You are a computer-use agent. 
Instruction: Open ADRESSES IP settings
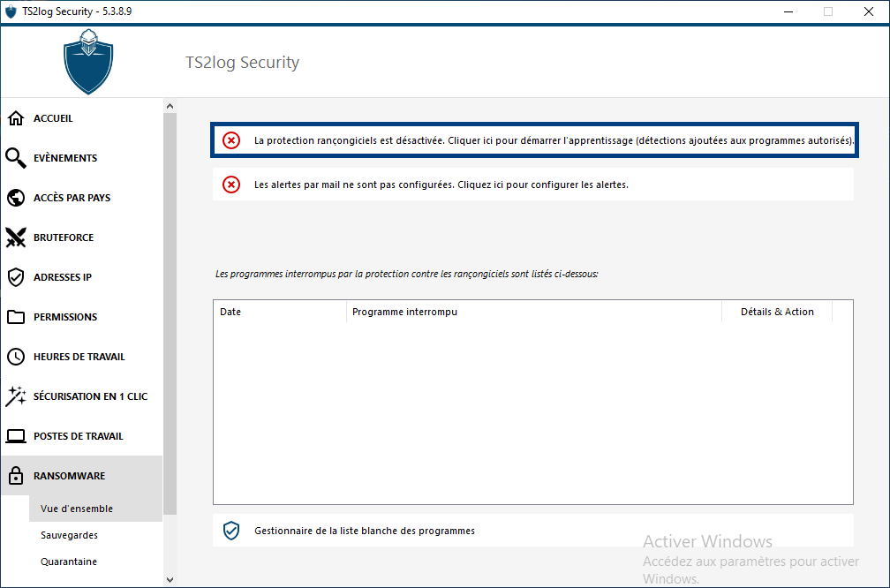(81, 277)
